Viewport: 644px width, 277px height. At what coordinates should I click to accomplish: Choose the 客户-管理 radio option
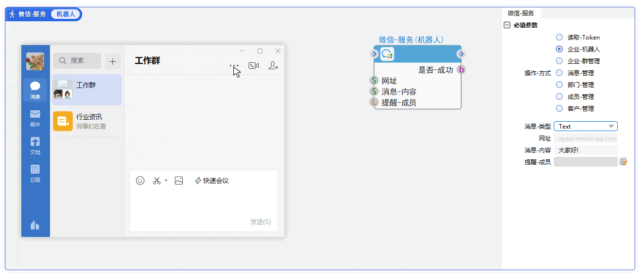559,108
